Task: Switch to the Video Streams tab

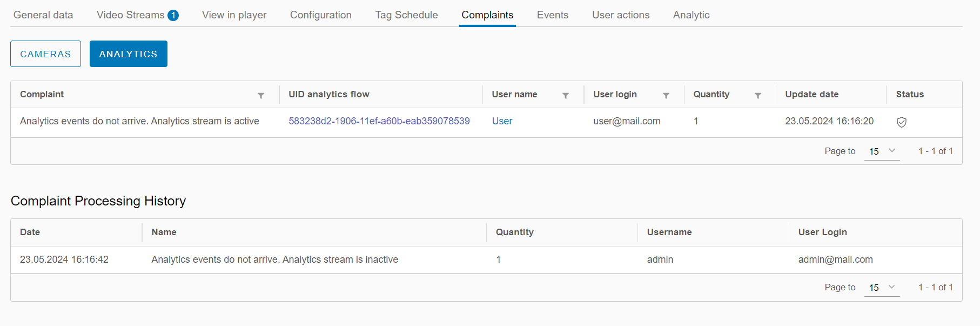Action: tap(131, 15)
